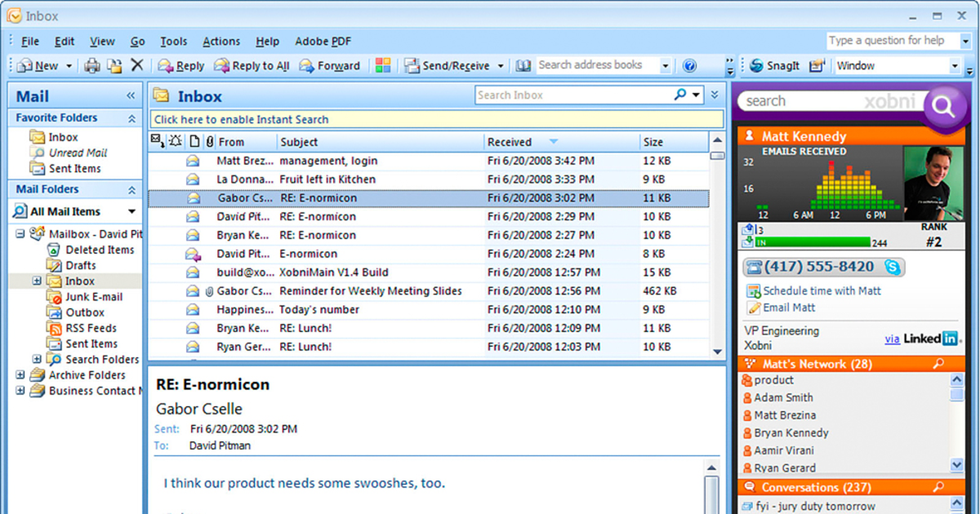Open the calendar icon to schedule with Matt
The height and width of the screenshot is (514, 980).
[753, 290]
